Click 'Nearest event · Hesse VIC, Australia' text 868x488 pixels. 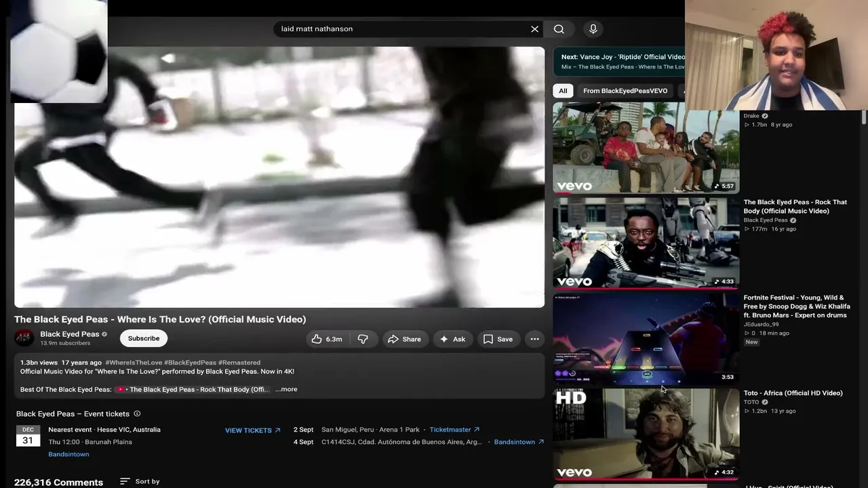pyautogui.click(x=104, y=430)
